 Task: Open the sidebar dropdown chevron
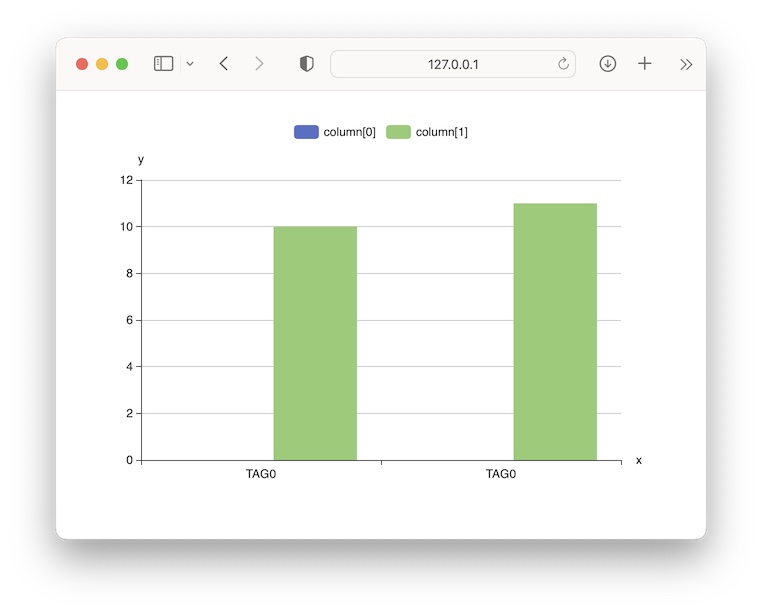tap(190, 64)
